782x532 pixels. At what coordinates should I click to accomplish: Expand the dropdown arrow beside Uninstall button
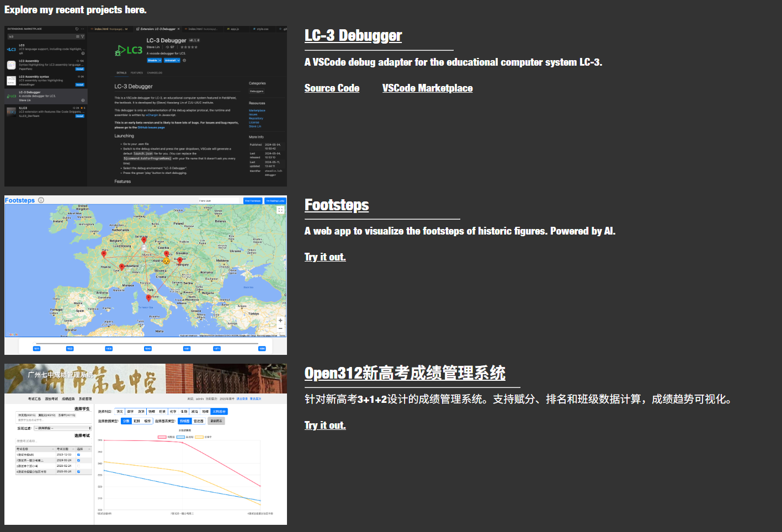coord(179,60)
